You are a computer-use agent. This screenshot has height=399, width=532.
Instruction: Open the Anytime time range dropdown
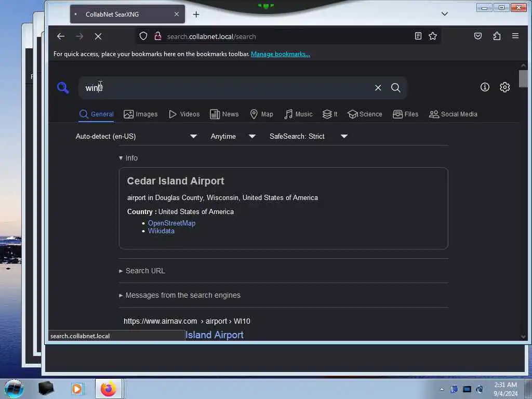233,137
